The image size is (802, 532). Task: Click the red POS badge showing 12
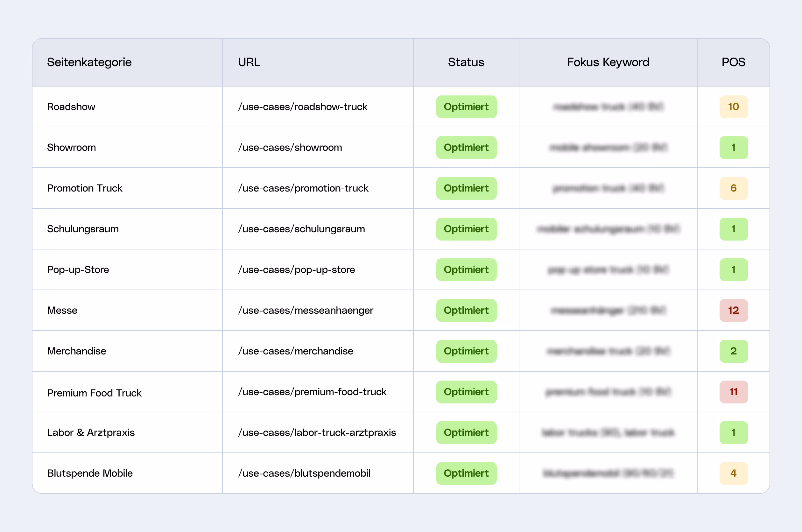point(734,311)
